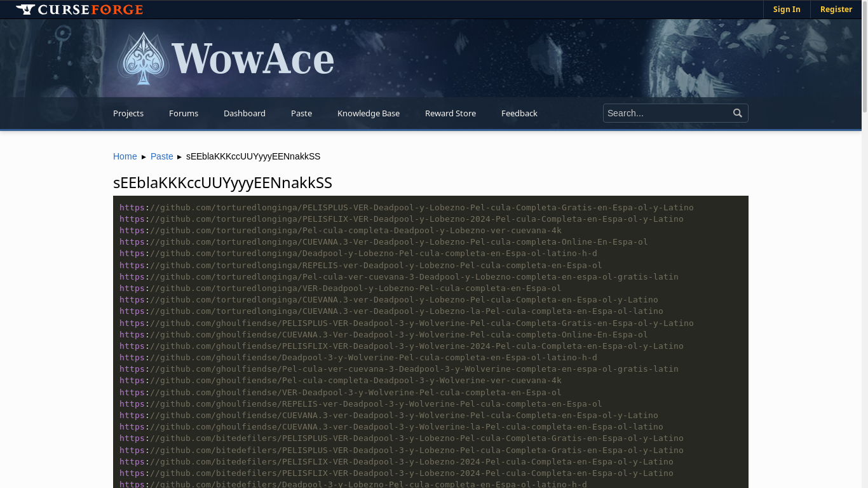The height and width of the screenshot is (488, 868).
Task: Open the Reward Store nav item
Action: tap(451, 113)
